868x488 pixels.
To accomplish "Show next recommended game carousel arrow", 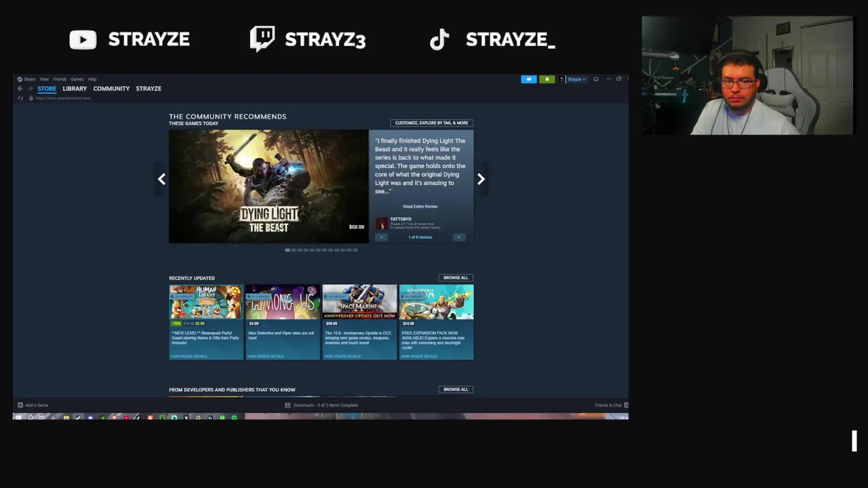I will 481,179.
